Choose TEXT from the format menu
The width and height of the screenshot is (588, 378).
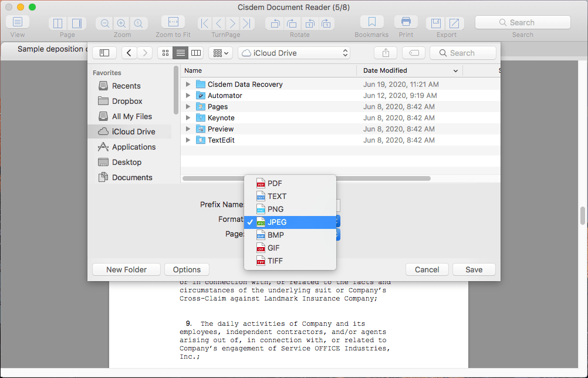click(290, 196)
